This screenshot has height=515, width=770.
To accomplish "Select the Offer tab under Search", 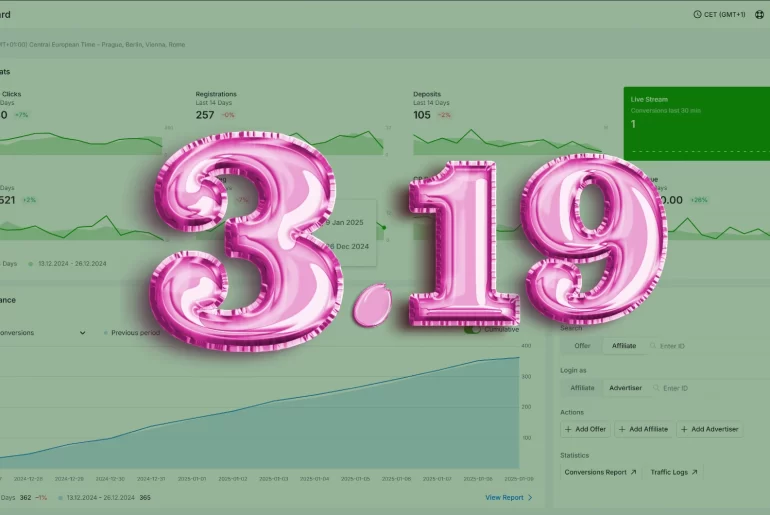I will (582, 346).
